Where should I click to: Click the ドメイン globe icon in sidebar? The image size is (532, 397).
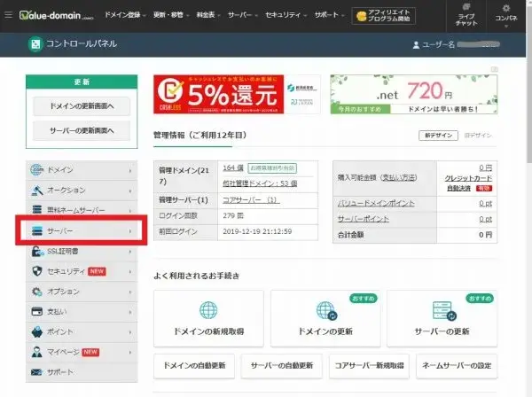pos(36,170)
